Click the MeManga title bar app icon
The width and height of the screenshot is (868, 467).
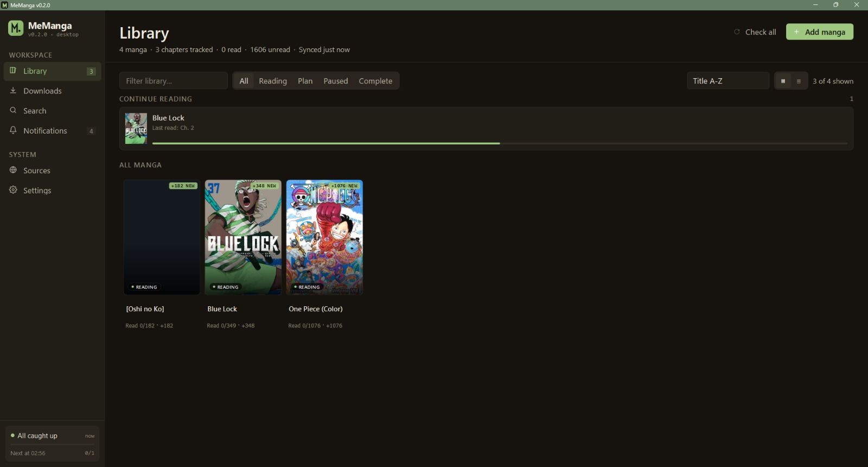(5, 5)
